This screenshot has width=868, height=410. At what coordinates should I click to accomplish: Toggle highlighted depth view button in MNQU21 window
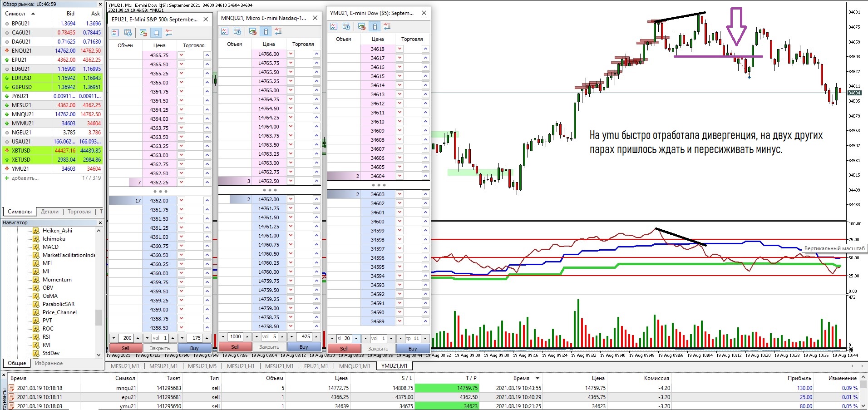coord(266,31)
